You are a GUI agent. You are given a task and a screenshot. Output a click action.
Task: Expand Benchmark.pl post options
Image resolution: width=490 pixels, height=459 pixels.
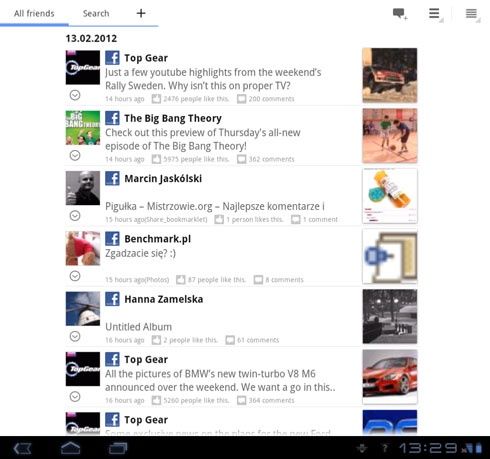75,276
